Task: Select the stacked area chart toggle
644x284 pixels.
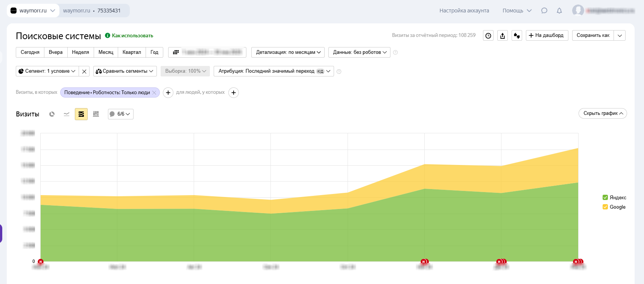Action: [x=81, y=114]
